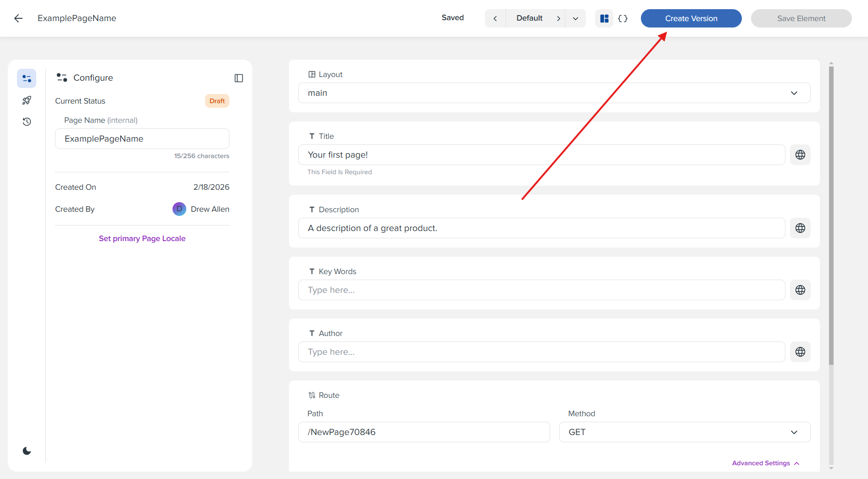Open version history via clock icon
Image resolution: width=868 pixels, height=479 pixels.
pyautogui.click(x=26, y=121)
